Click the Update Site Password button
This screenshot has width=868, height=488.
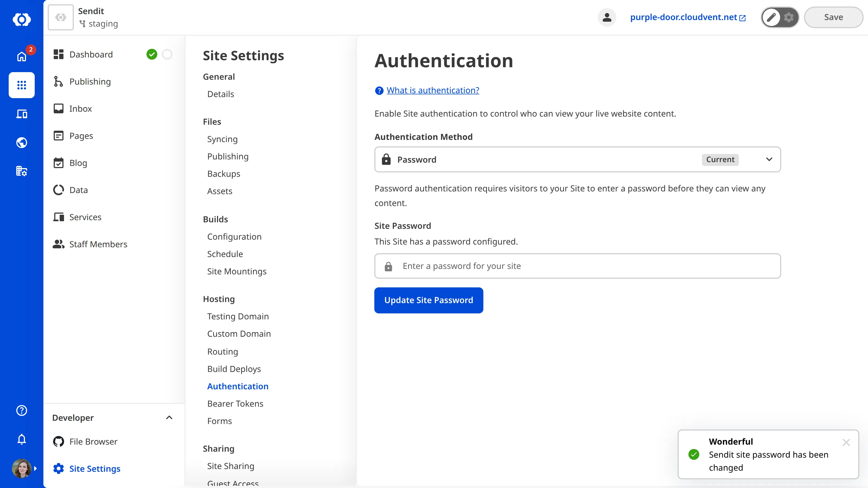(x=429, y=300)
